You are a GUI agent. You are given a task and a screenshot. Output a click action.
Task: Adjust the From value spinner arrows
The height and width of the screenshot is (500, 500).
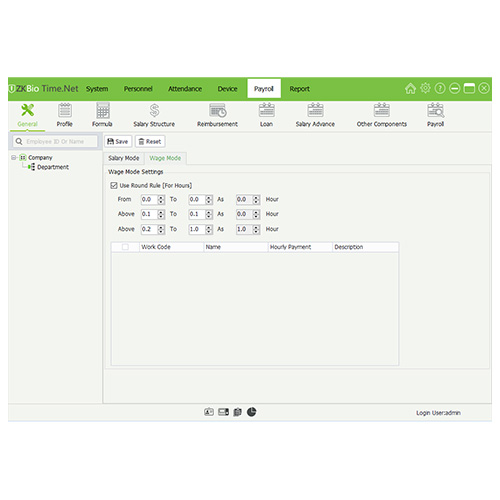click(x=161, y=199)
